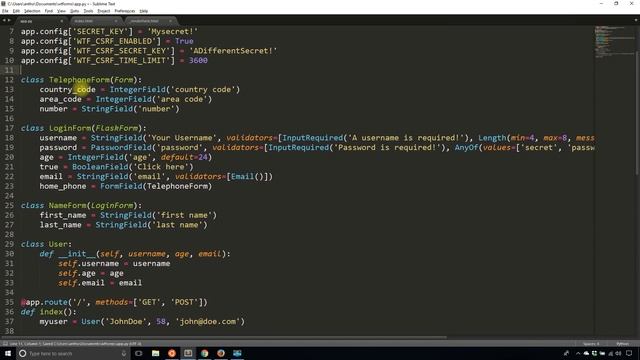Open the Tools menu
Viewport: 640px width, 360px height.
[88, 11]
